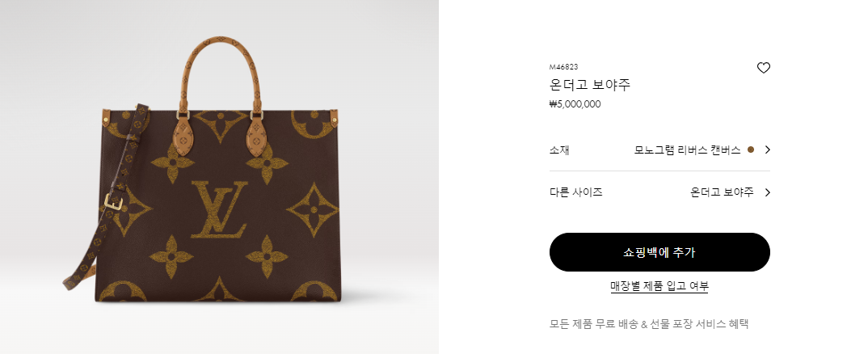Screen dimensions: 868x354
Task: Select the 모노그램 리버스 캔버스 material value
Action: (688, 150)
